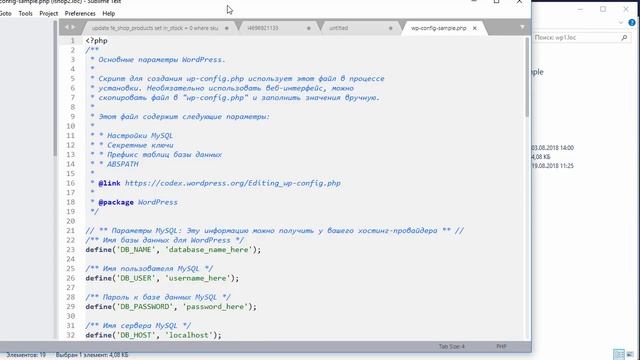The image size is (640, 360).
Task: Click the editor's vertical scrollbar thumb
Action: [x=527, y=78]
